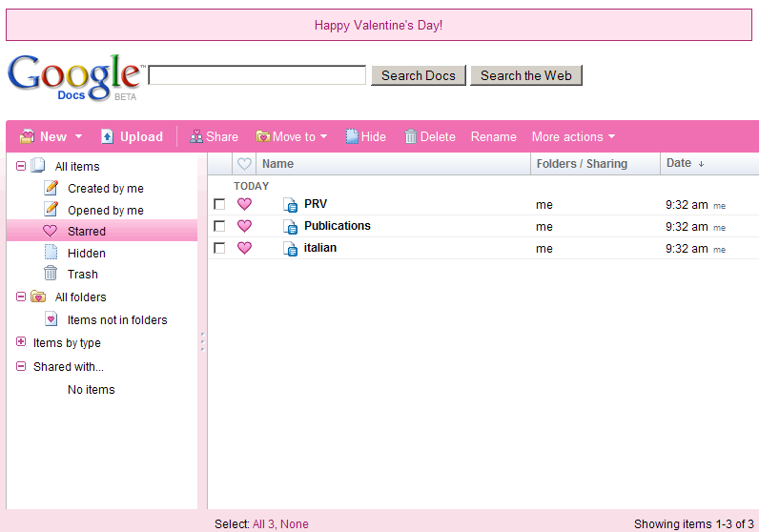Click the PRV row 9:32 am date
This screenshot has width=759, height=532.
click(x=687, y=205)
